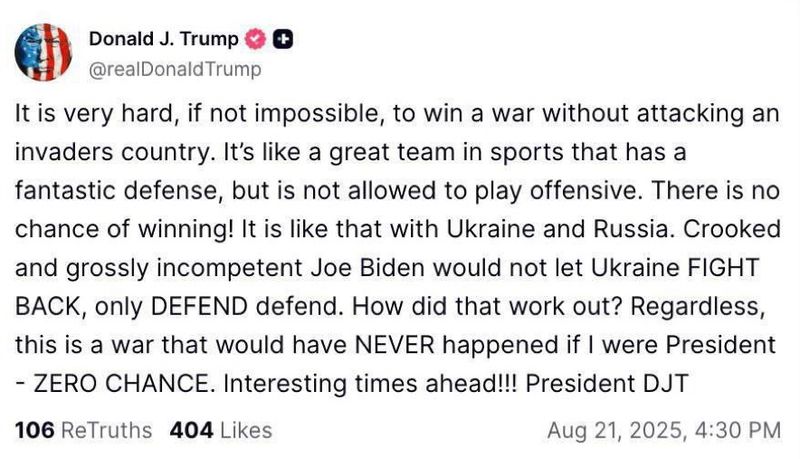Screen dimensions: 800x459
Task: Open the Donald J. Trump display name
Action: (165, 41)
